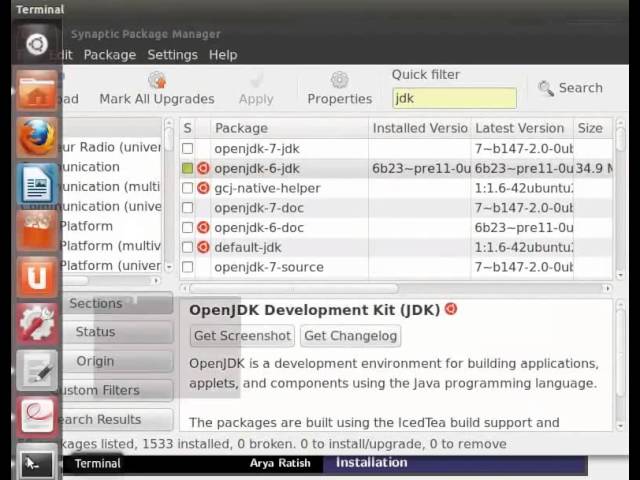This screenshot has width=640, height=480.
Task: Click the Quick filter text field
Action: coord(454,98)
